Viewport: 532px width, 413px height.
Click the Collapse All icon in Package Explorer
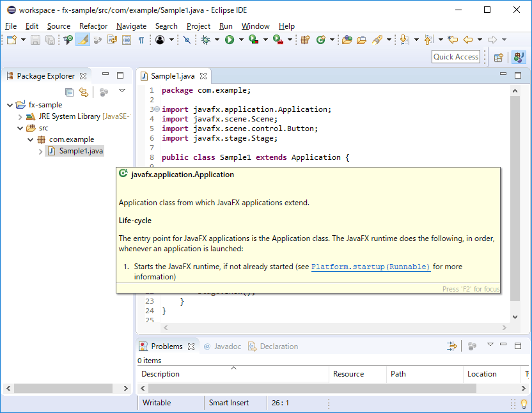coord(69,92)
